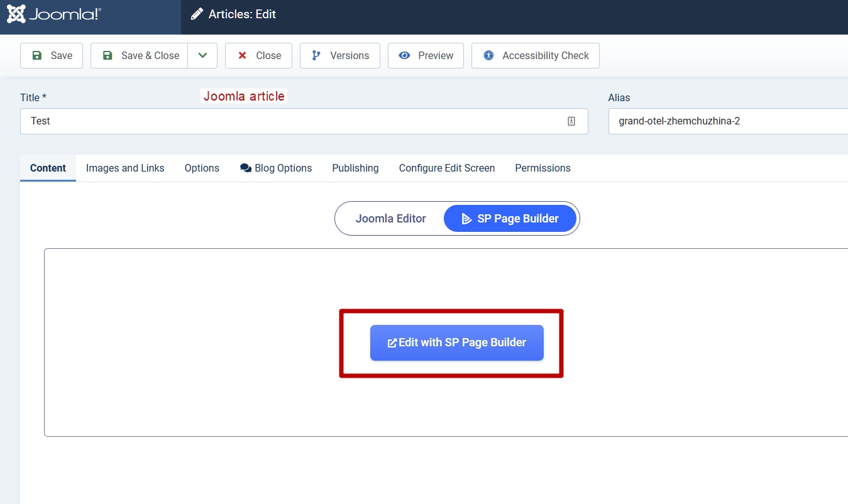
Task: Go to the Publishing tab
Action: click(x=355, y=168)
